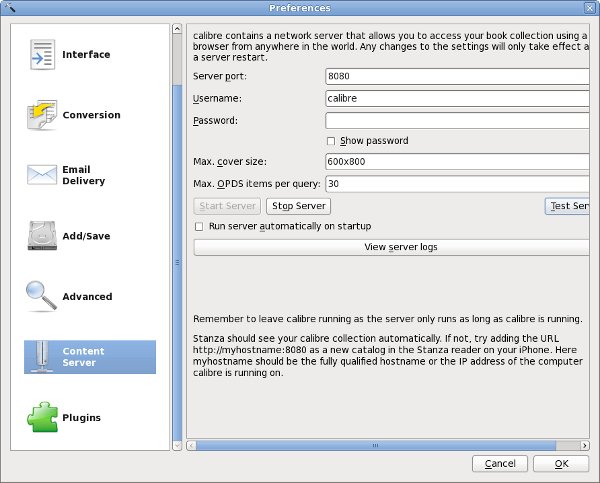Focus the Username text field
This screenshot has width=600, height=483.
456,98
